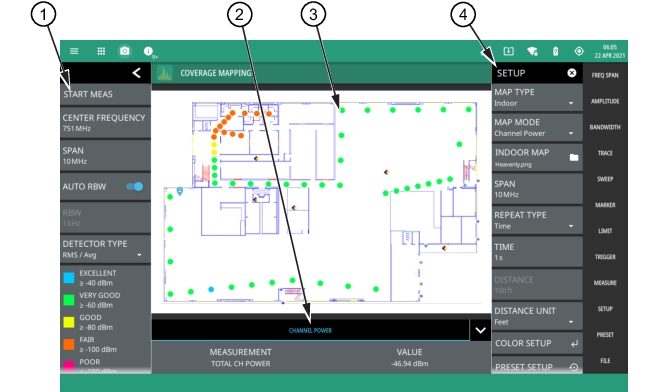The height and width of the screenshot is (392, 654).
Task: Open the Indoor Map folder icon
Action: 574,157
